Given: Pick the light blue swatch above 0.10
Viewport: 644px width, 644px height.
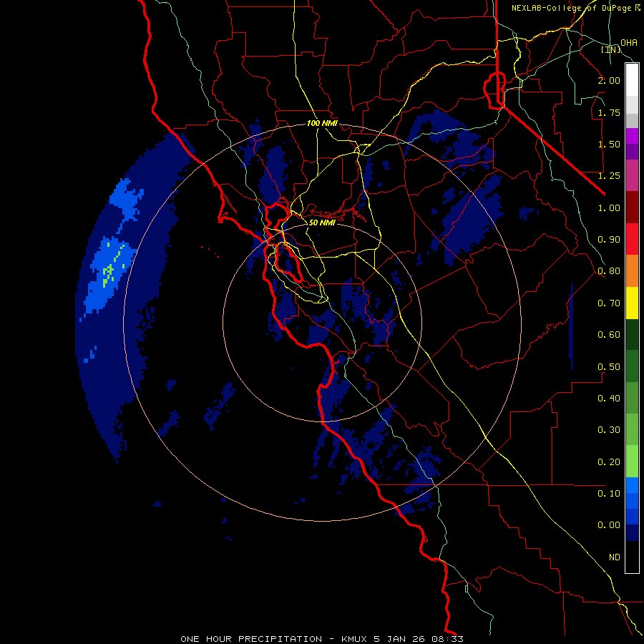Looking at the screenshot, I should pyautogui.click(x=632, y=485).
